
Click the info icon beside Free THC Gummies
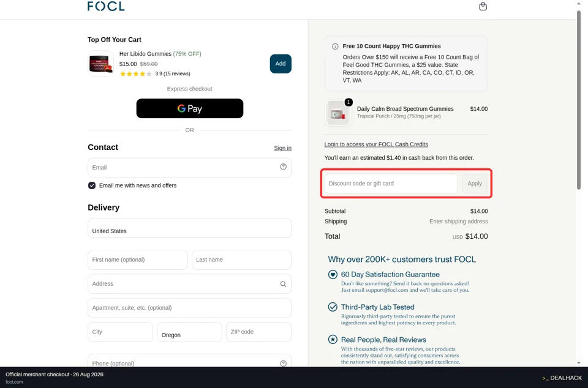pyautogui.click(x=335, y=47)
